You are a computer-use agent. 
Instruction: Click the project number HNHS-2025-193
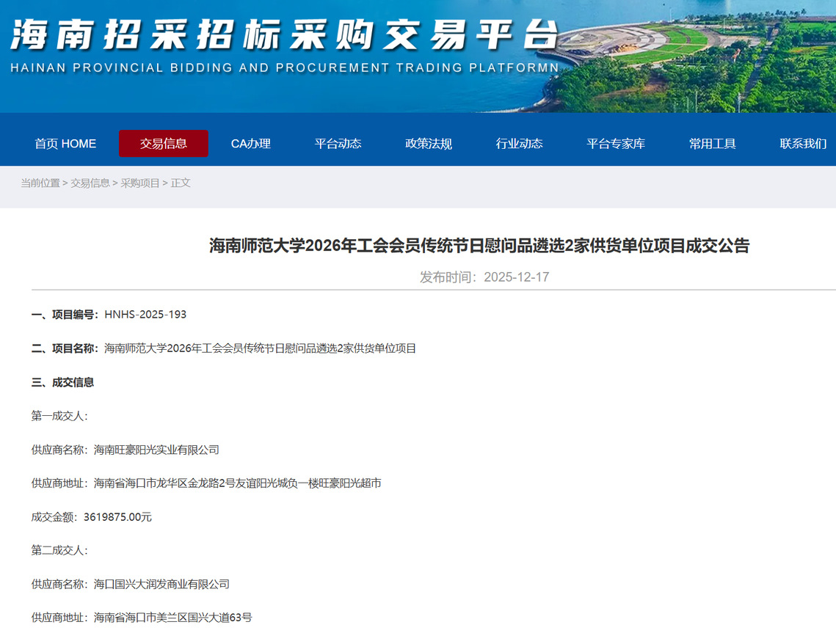[145, 315]
